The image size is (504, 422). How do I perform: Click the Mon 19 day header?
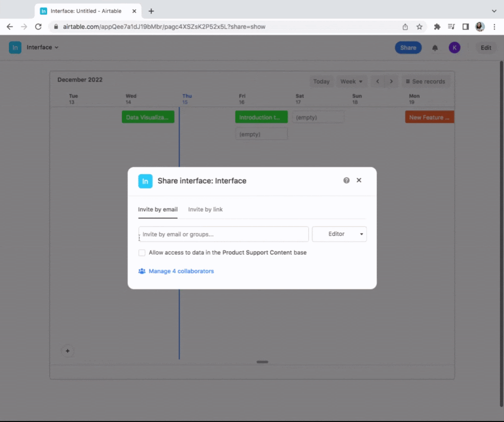coord(414,99)
